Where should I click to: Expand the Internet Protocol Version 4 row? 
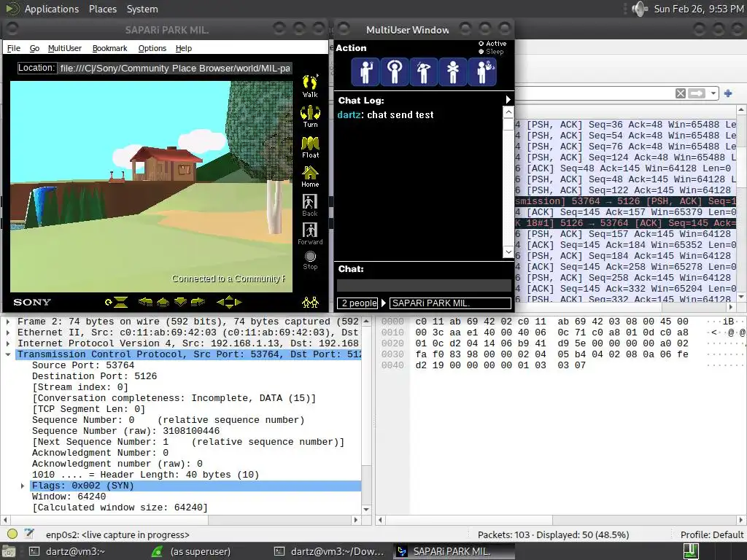[8, 343]
